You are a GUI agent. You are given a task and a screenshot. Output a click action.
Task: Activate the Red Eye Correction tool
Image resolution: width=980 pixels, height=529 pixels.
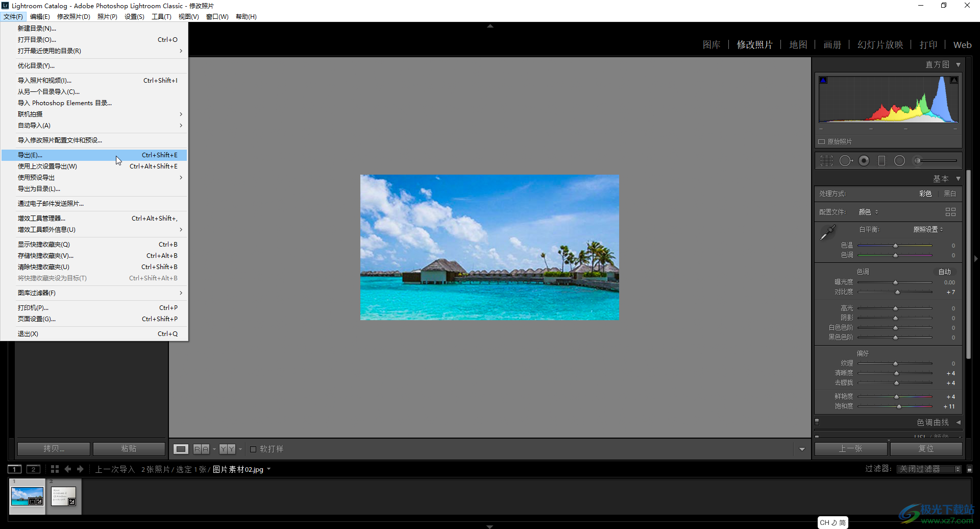(864, 161)
